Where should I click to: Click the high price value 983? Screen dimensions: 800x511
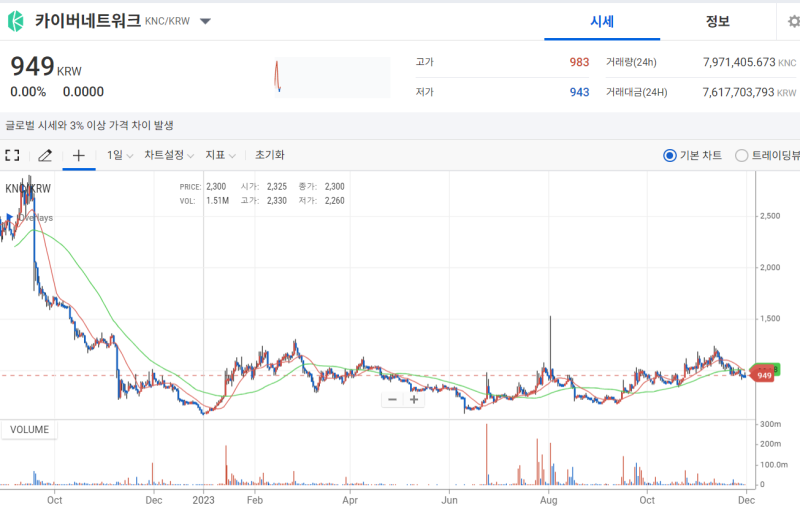(x=579, y=62)
